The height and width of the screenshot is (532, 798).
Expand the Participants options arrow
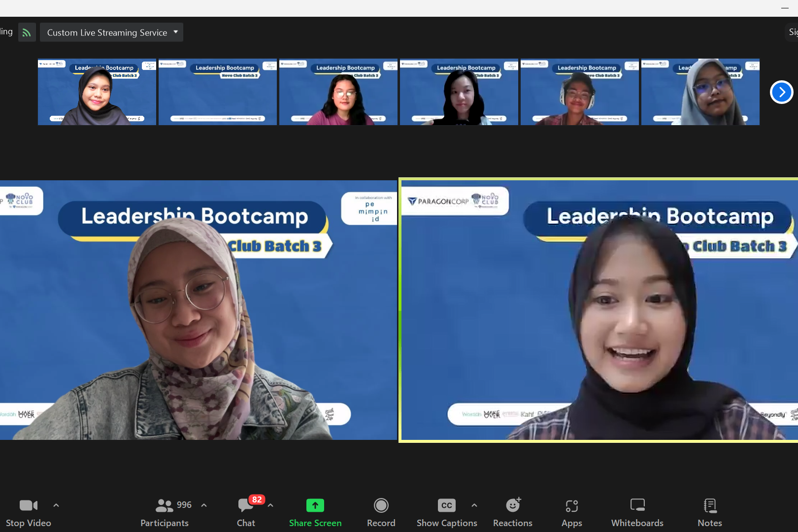[x=204, y=505]
